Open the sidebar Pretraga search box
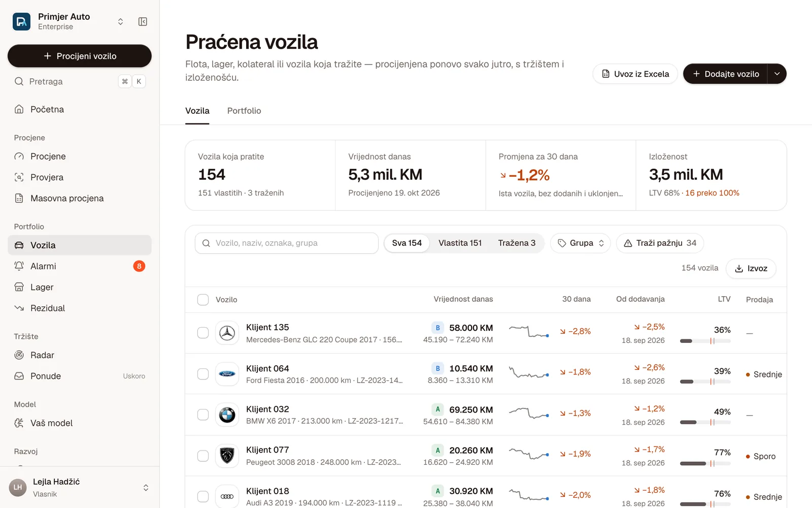The image size is (812, 508). 80,81
